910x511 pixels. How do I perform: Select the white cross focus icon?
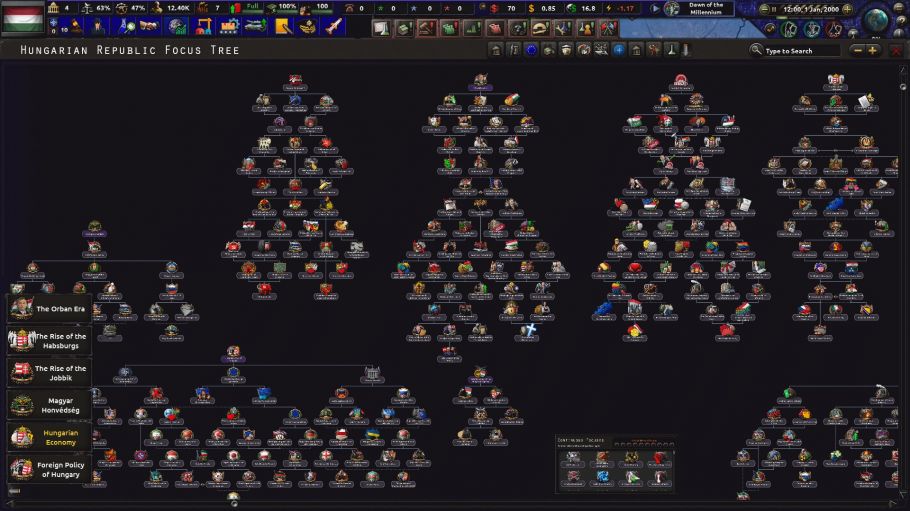[x=529, y=330]
